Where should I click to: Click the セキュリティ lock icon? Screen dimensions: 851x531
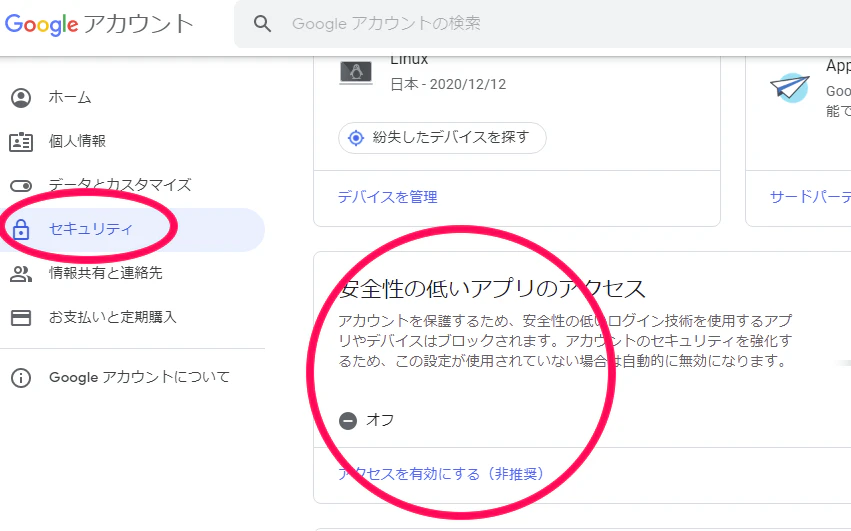point(21,229)
